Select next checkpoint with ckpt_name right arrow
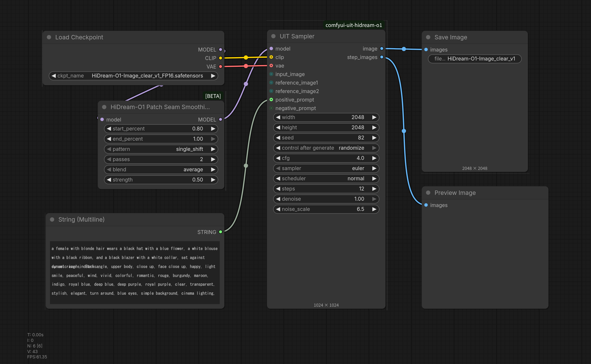 (213, 76)
